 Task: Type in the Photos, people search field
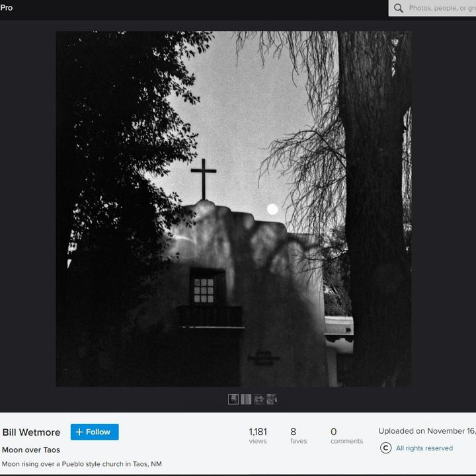440,9
